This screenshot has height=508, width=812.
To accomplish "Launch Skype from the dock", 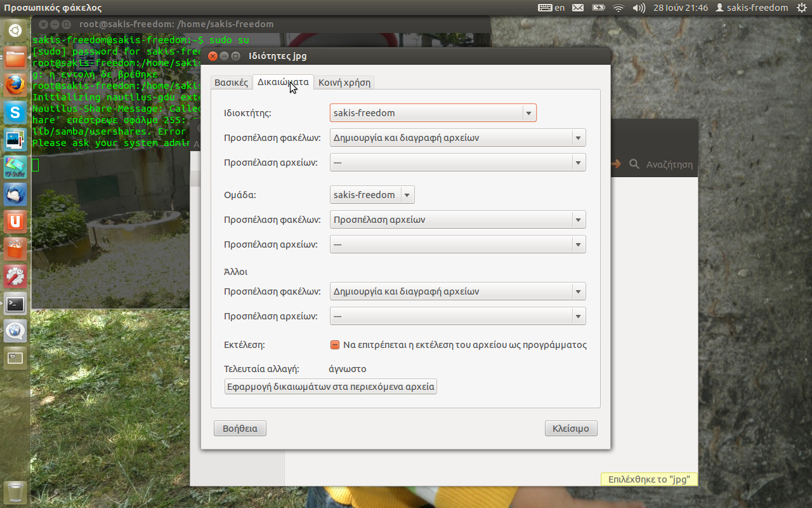I will [15, 113].
